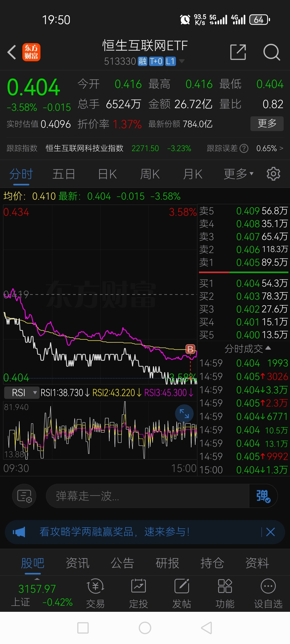This screenshot has height=644, width=290.
Task: Tap 设自选 add to watchlist icon
Action: click(x=268, y=594)
